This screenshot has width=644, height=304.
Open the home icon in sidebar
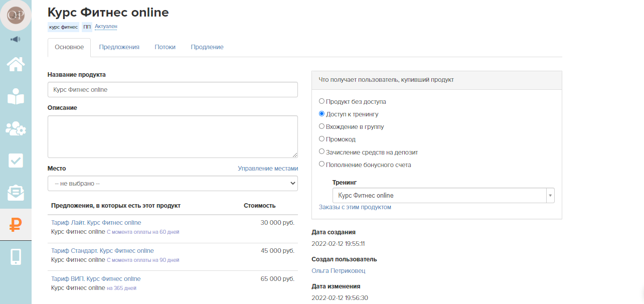click(x=16, y=65)
